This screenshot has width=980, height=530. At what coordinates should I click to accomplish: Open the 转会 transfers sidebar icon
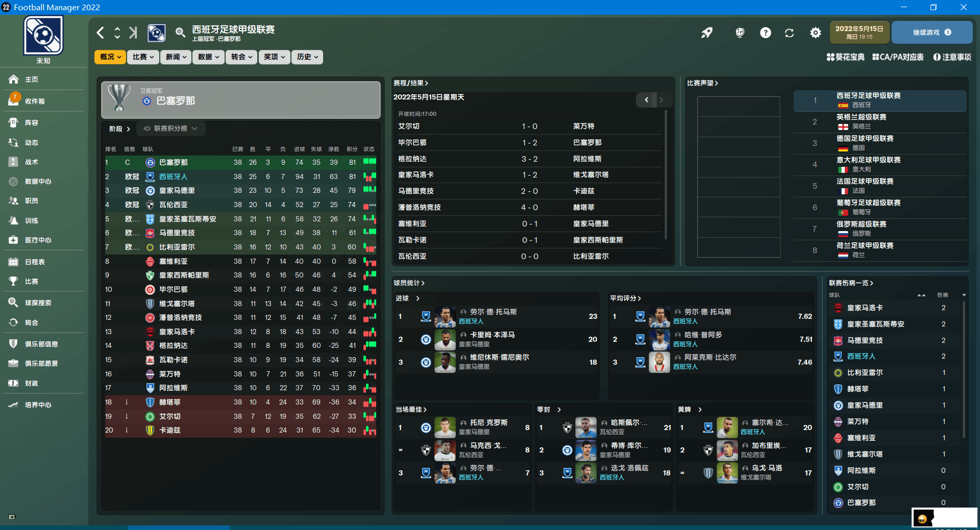pos(14,322)
